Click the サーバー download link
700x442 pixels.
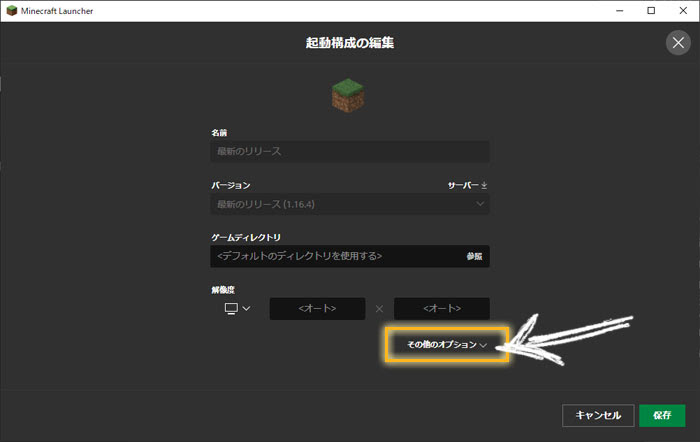click(467, 185)
